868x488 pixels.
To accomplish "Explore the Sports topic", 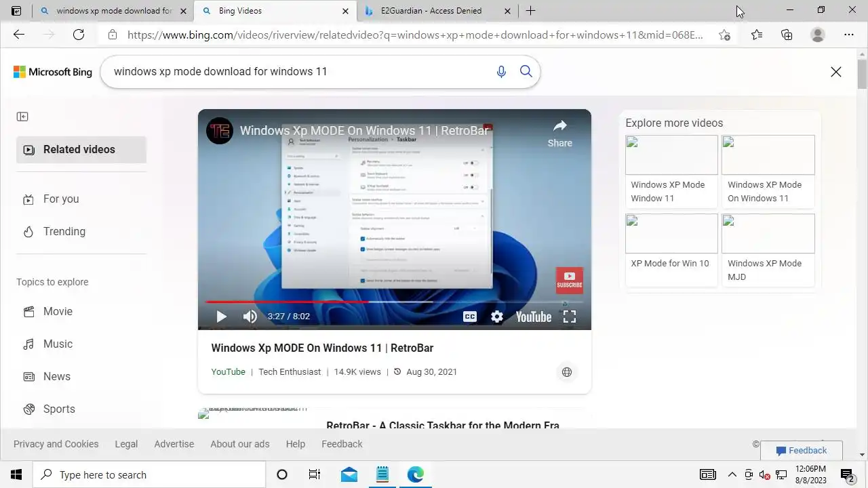I will click(x=81, y=409).
